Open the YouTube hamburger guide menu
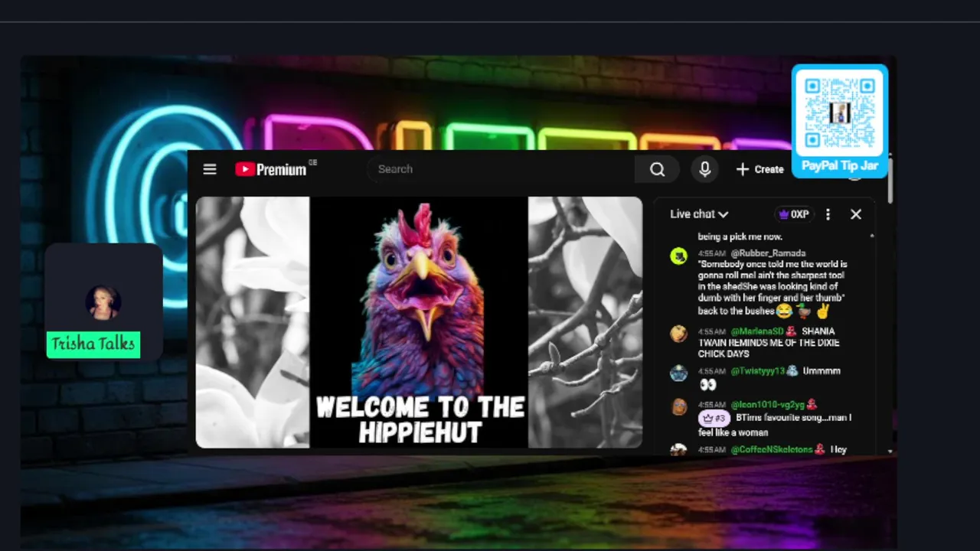Image resolution: width=980 pixels, height=551 pixels. coord(210,169)
